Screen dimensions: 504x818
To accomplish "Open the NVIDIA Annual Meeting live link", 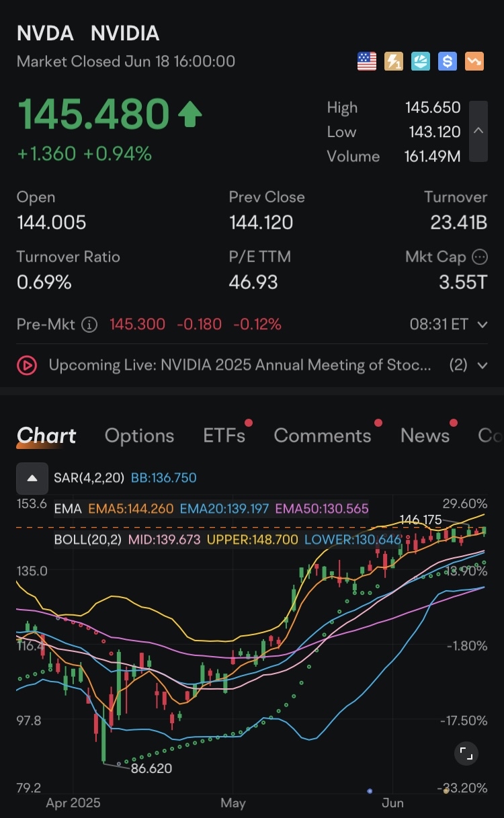I will [240, 366].
